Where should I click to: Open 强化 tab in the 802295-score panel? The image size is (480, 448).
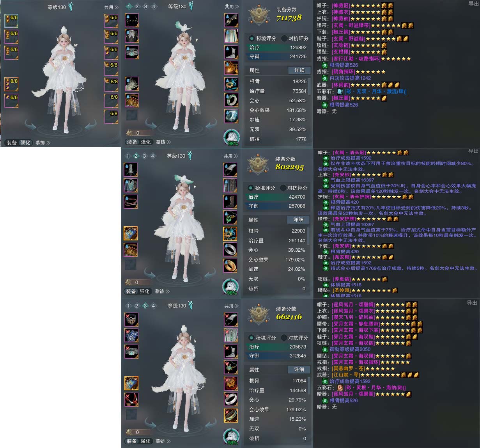145,292
